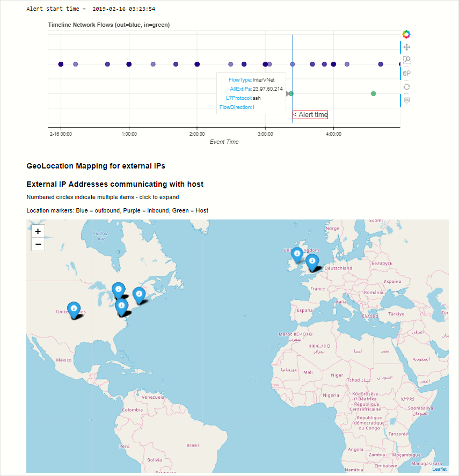Click the green inbound dot after 4:00:00
Viewport: 459px width, 476px height.
click(373, 93)
